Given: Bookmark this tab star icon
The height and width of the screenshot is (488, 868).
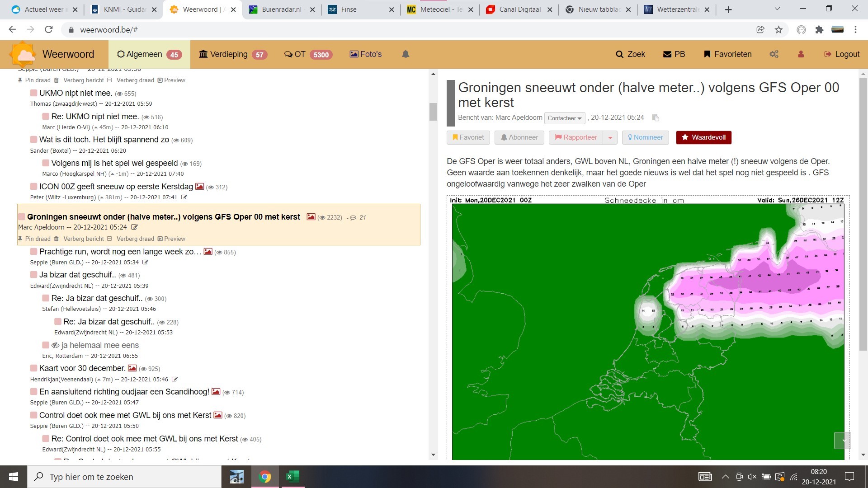Looking at the screenshot, I should pos(778,30).
